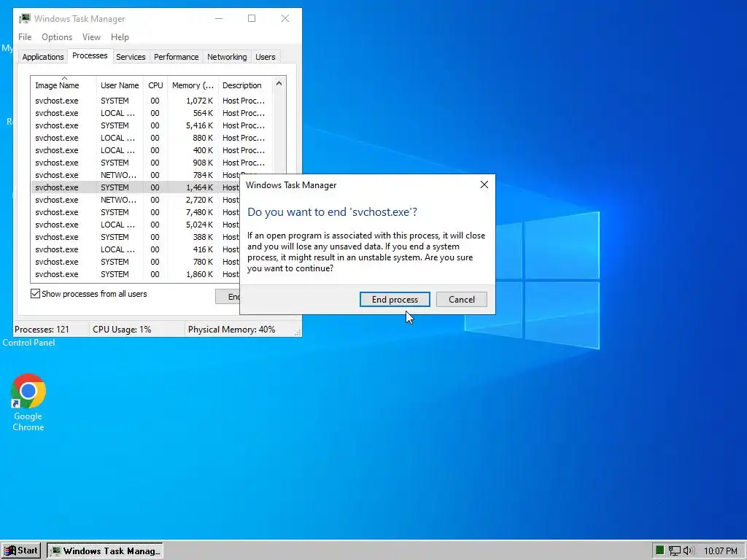This screenshot has width=747, height=560.
Task: Select the svchost.exe row using 388 K
Action: point(136,237)
